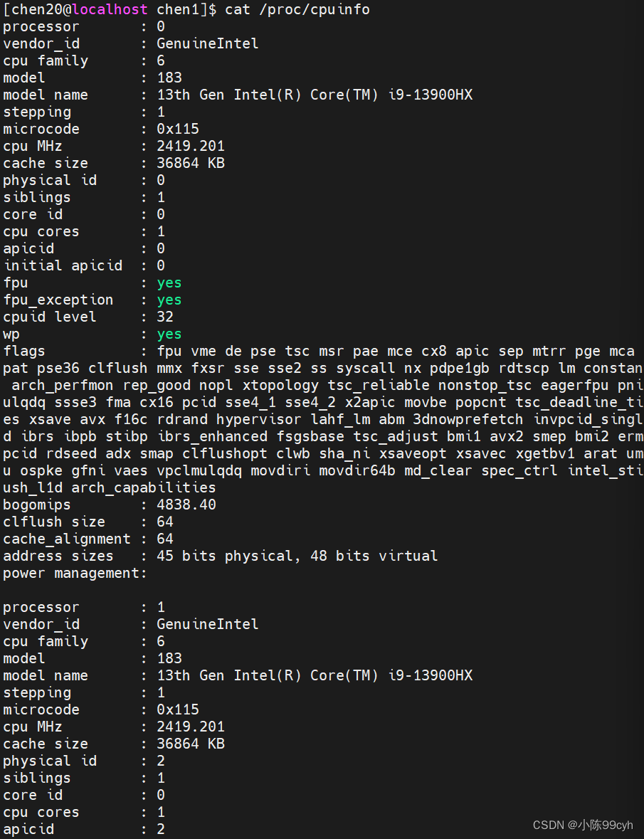Viewport: 644px width, 839px height.
Task: Click the CSDN @小陈99cyh watermark
Action: (x=583, y=825)
